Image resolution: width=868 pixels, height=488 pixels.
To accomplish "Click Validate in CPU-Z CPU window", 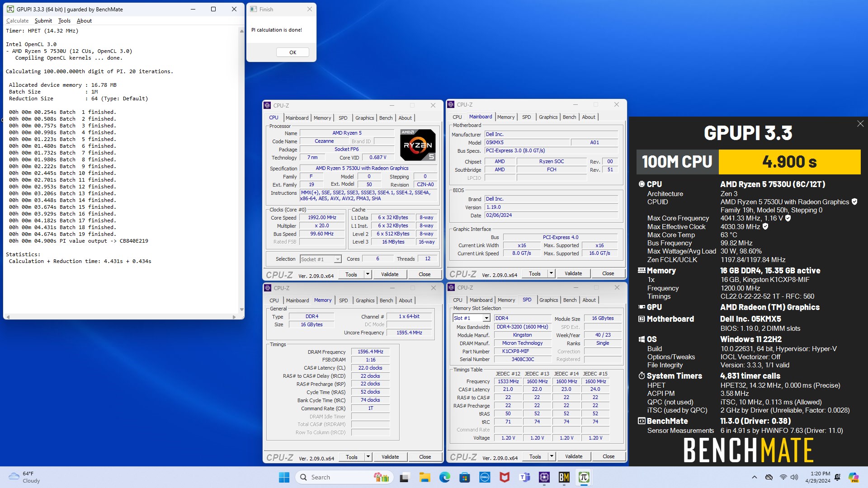I will (390, 274).
